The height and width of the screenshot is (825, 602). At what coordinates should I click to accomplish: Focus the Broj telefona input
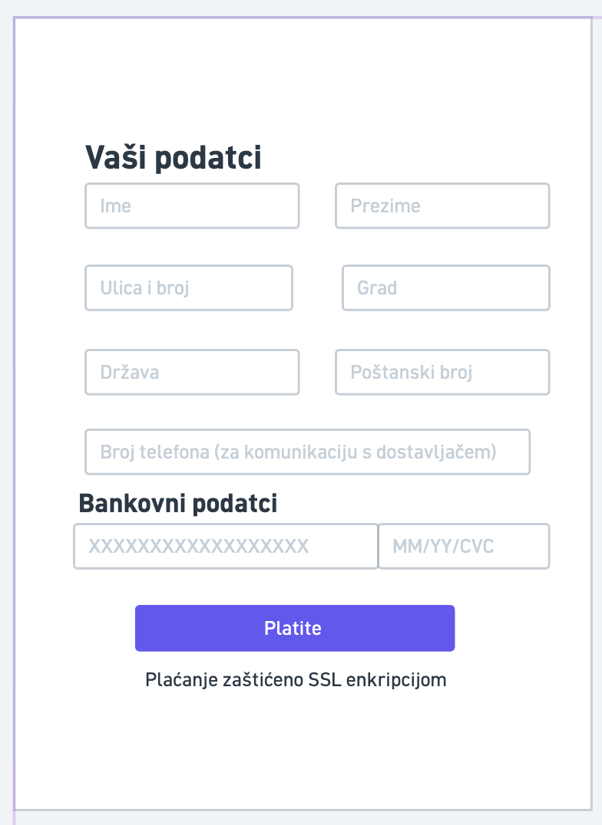pyautogui.click(x=307, y=452)
